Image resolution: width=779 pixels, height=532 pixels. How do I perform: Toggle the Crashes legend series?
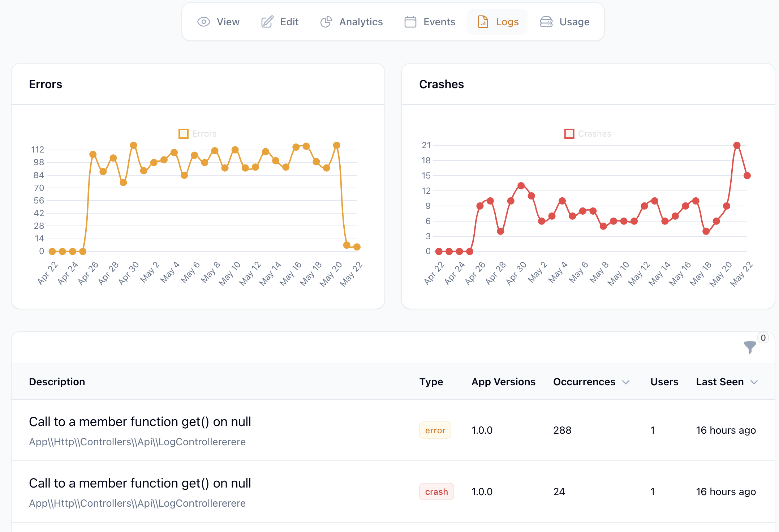[588, 134]
